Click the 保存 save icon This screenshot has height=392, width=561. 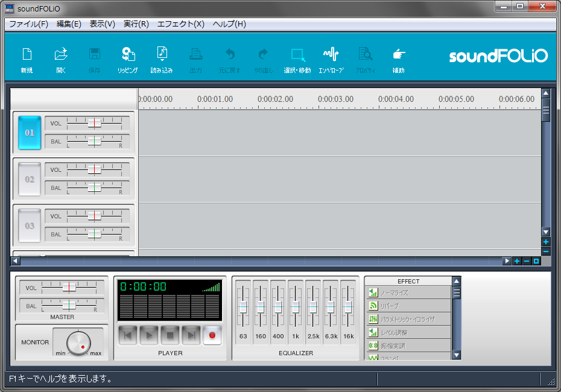pyautogui.click(x=95, y=60)
